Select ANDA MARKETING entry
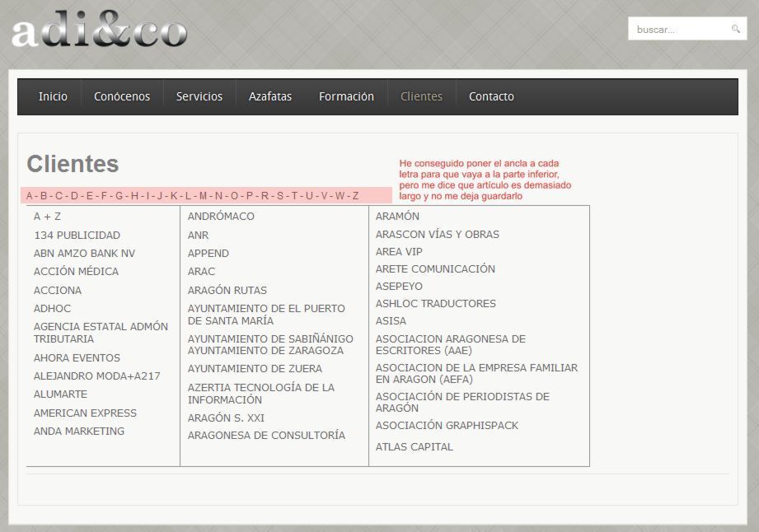The width and height of the screenshot is (759, 532). pyautogui.click(x=79, y=432)
